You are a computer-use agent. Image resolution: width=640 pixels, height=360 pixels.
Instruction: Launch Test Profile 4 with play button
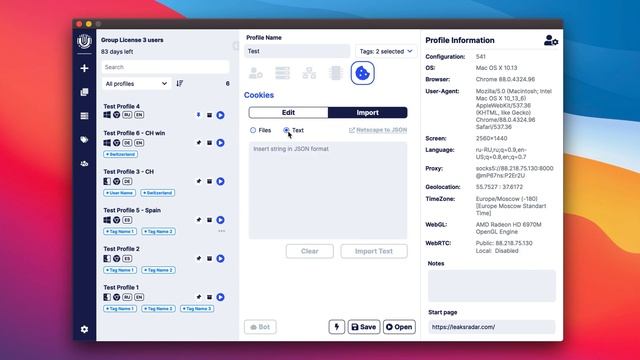pos(220,115)
